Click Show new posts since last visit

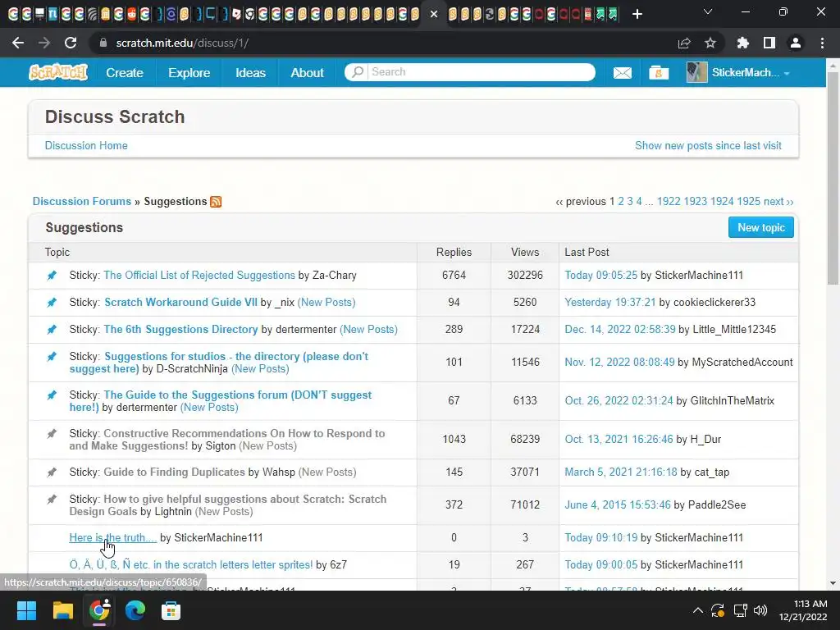[x=708, y=146]
